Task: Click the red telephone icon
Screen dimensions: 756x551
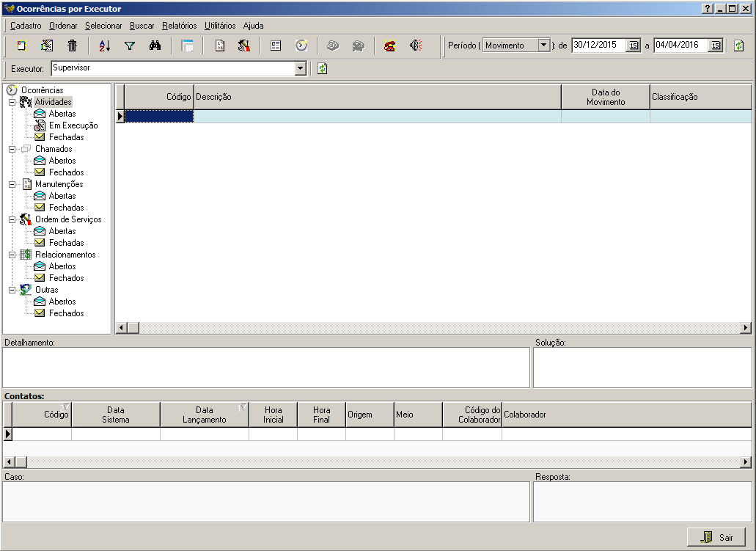Action: [390, 45]
